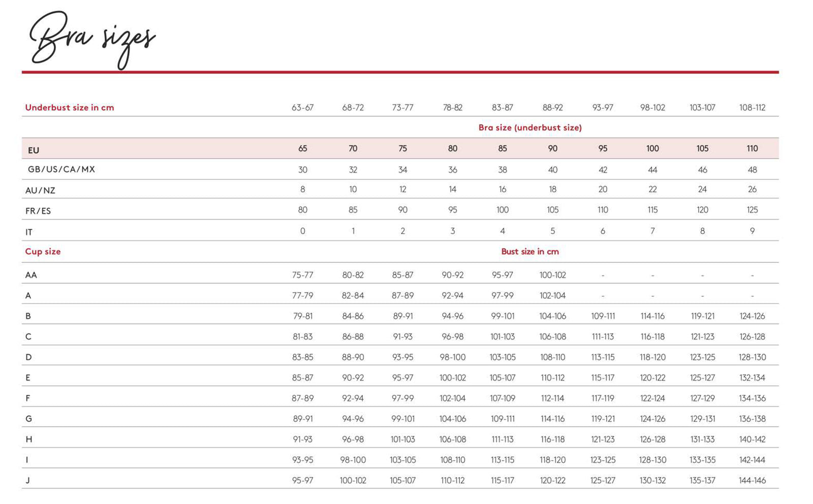Click the "Bra sizes" handwritten title
813x504 pixels.
coord(91,40)
